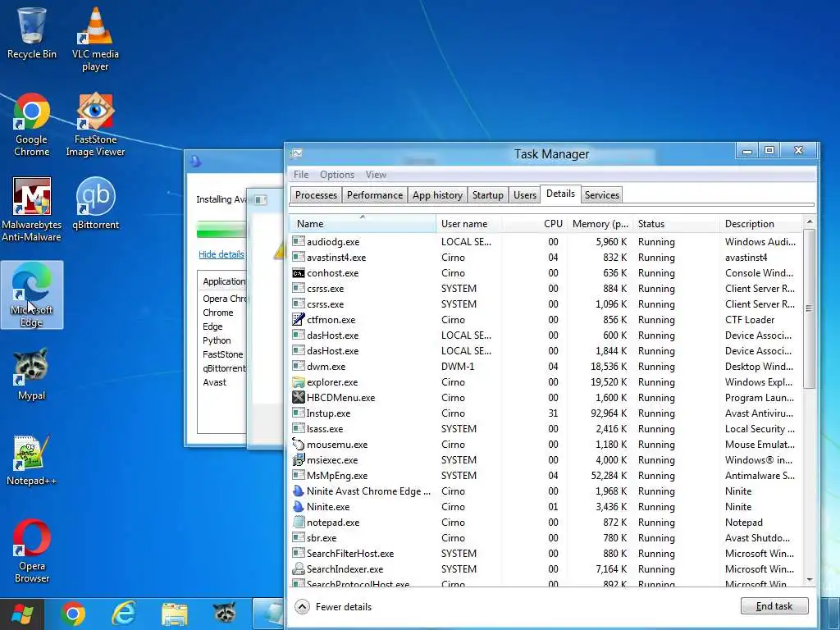
Task: Click the scrollbar up arrow
Action: pos(810,221)
